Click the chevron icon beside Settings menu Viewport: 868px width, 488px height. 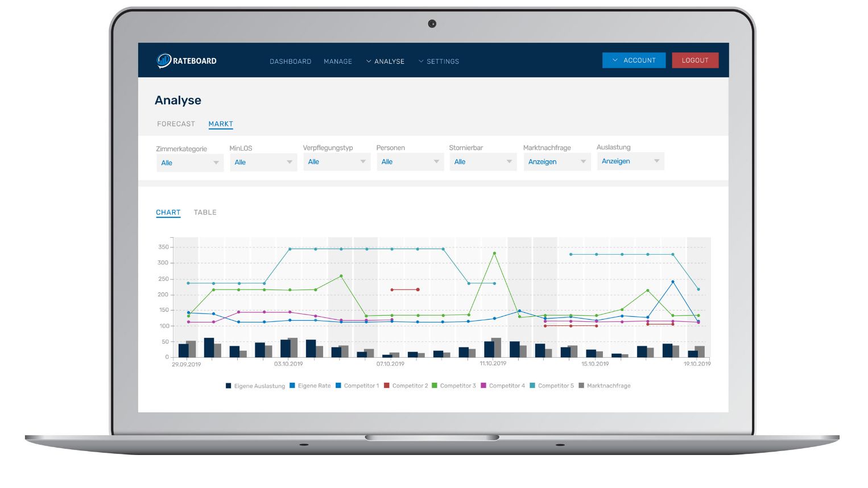(421, 61)
